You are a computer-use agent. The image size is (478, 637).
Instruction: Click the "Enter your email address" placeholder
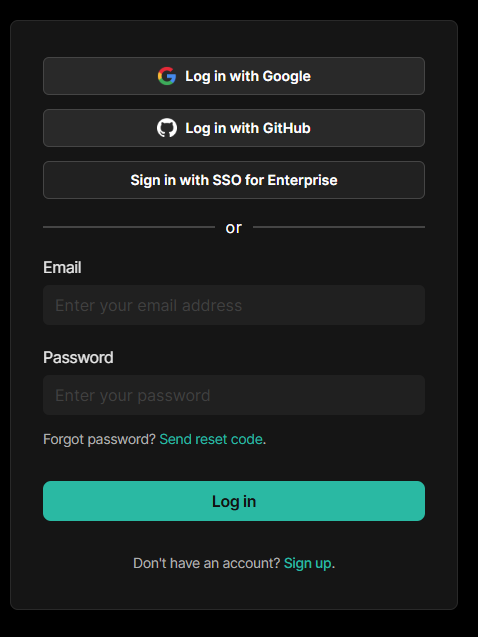pos(149,306)
